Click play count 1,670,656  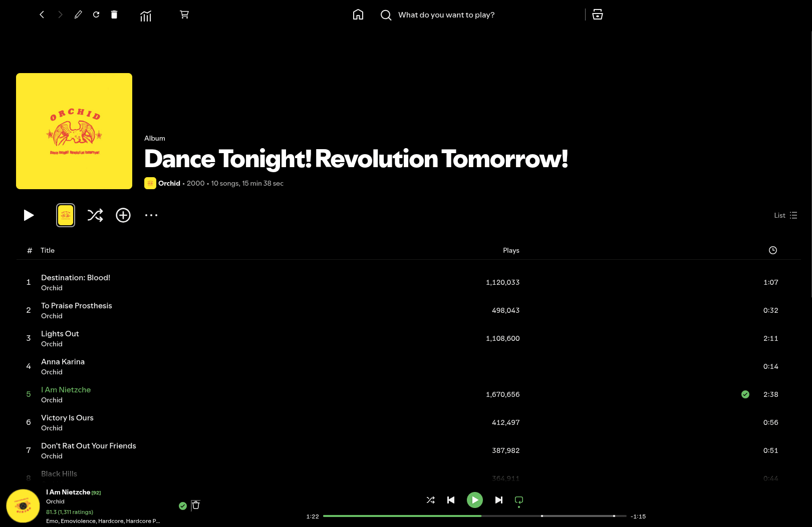pos(503,394)
